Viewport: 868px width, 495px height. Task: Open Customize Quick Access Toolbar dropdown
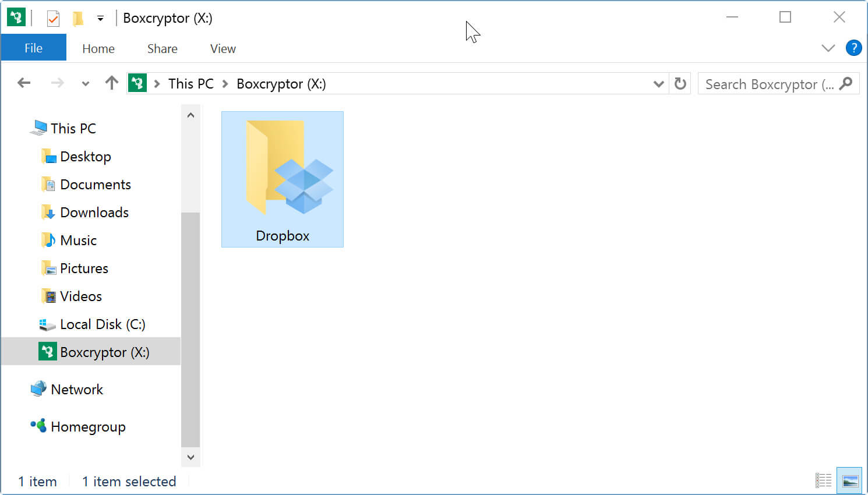point(100,19)
